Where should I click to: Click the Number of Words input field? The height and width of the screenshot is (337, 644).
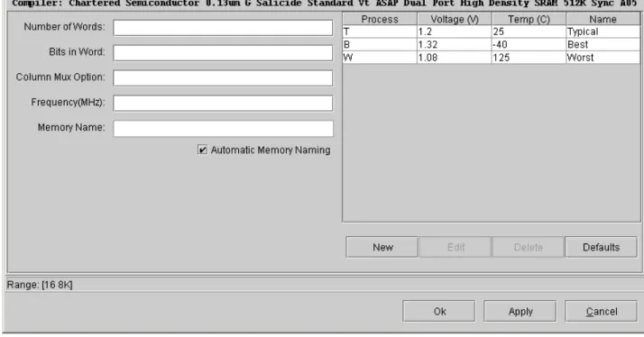[223, 28]
